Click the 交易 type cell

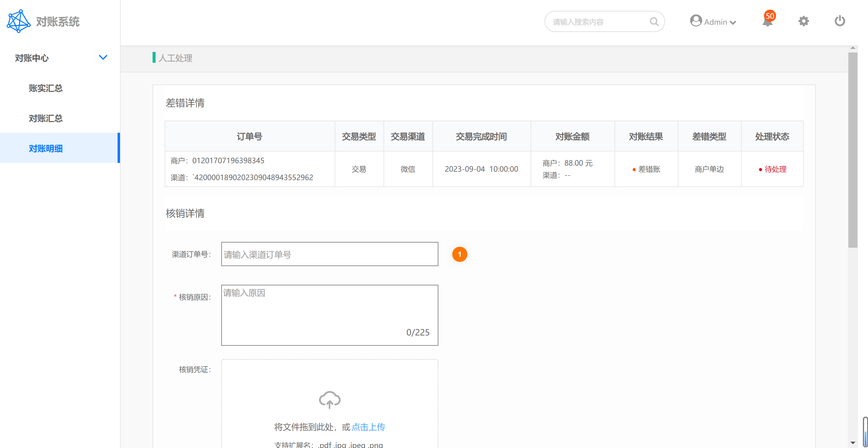pos(359,169)
